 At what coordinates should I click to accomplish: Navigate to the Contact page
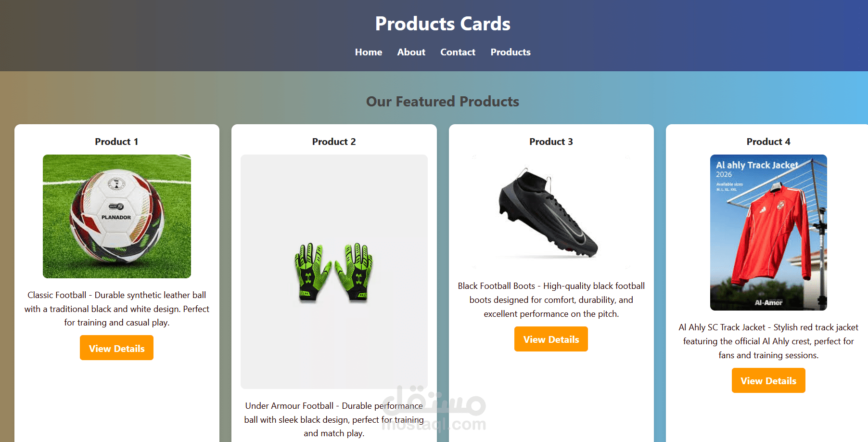pos(457,52)
